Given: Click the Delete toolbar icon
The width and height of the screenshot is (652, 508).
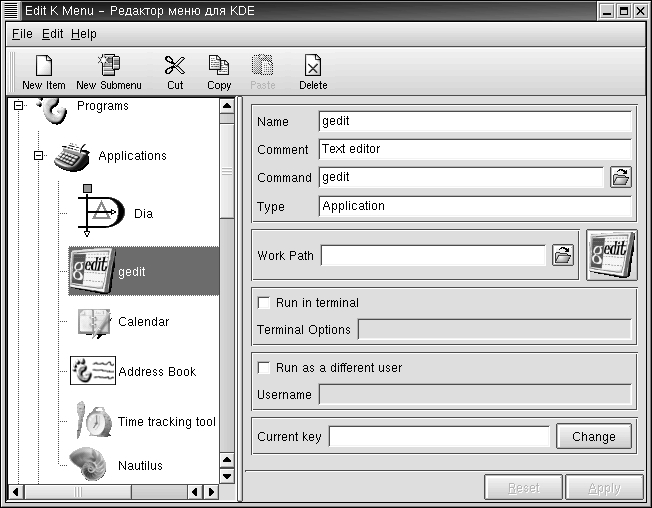Looking at the screenshot, I should pos(313,66).
